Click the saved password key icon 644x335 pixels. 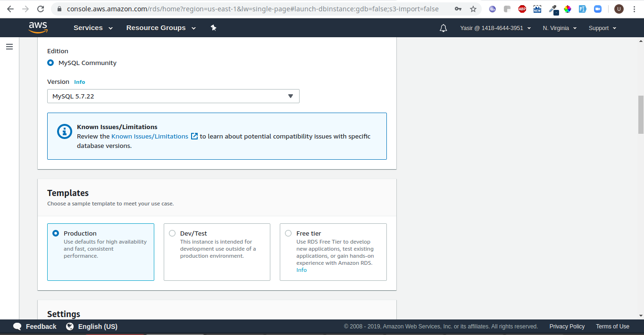point(458,9)
